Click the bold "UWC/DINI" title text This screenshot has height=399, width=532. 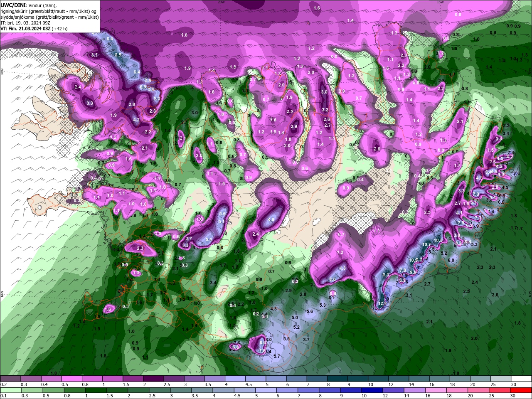click(13, 5)
